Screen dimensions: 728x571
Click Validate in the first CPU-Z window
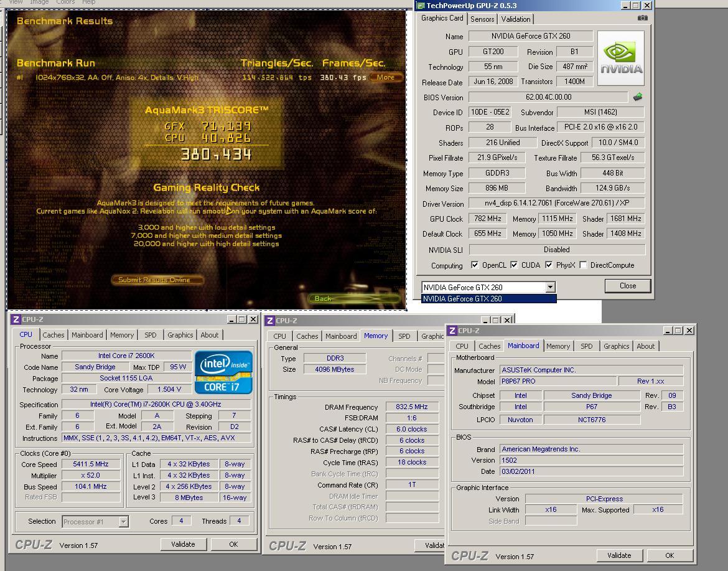tap(183, 544)
